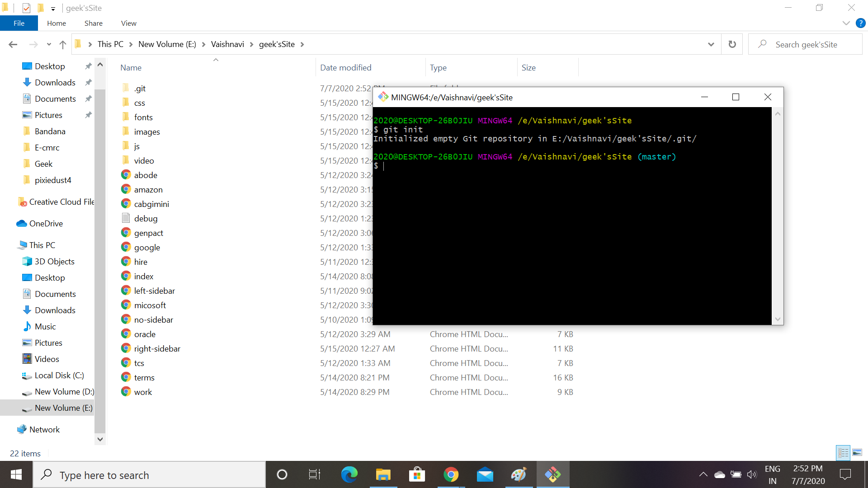Show hidden system tray icons
The width and height of the screenshot is (868, 488).
(x=703, y=474)
